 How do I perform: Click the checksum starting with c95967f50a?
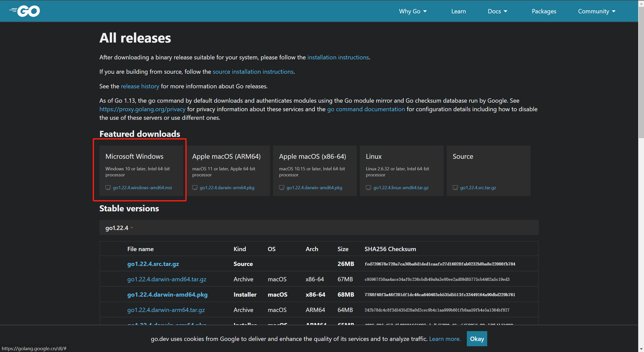pos(437,279)
